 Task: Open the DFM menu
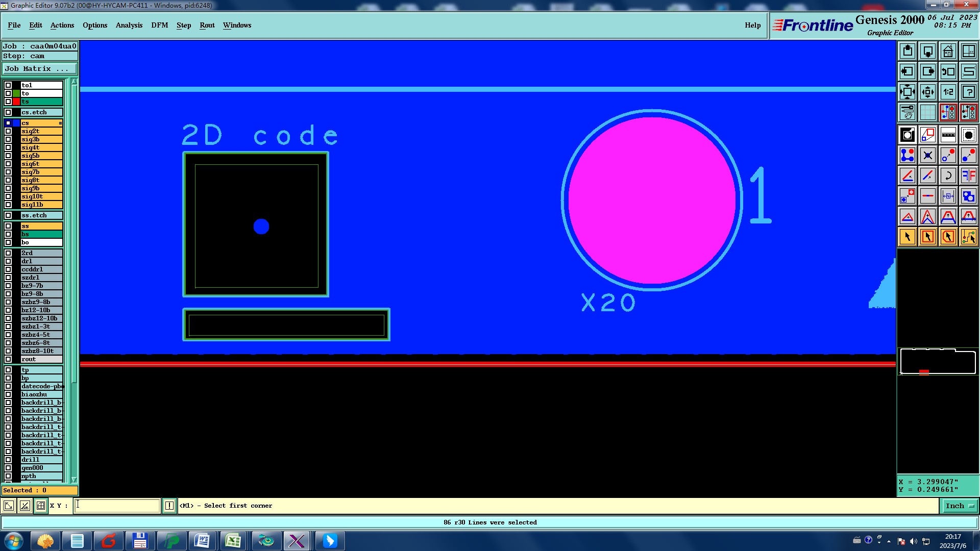tap(159, 25)
